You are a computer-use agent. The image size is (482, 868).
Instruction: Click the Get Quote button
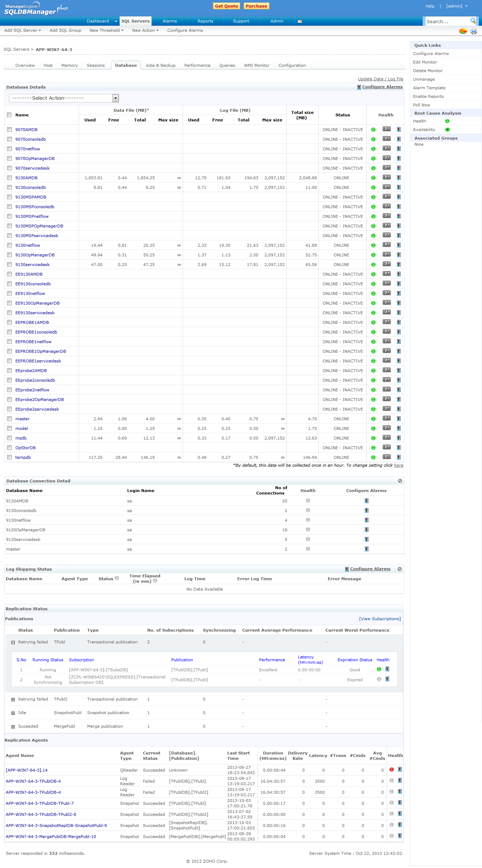(x=227, y=6)
